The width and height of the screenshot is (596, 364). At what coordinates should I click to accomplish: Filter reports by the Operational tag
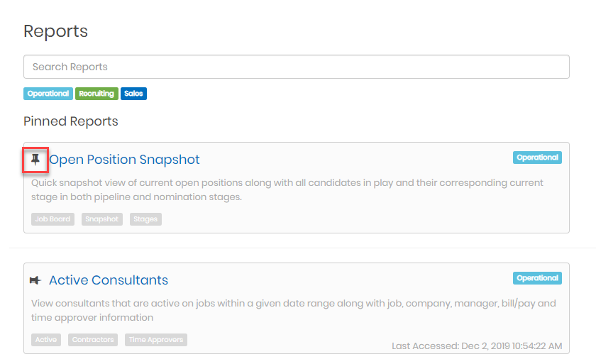[48, 94]
